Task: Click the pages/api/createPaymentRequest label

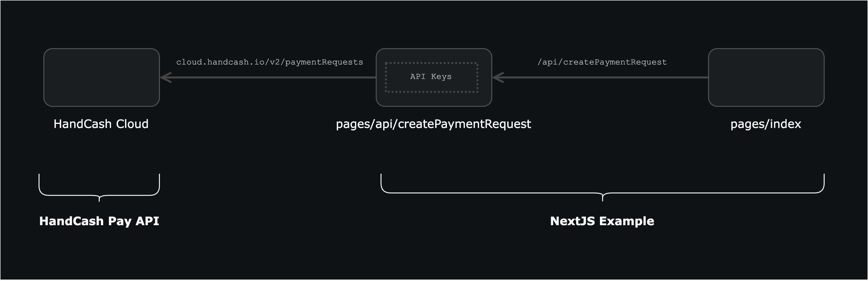Action: coord(433,124)
